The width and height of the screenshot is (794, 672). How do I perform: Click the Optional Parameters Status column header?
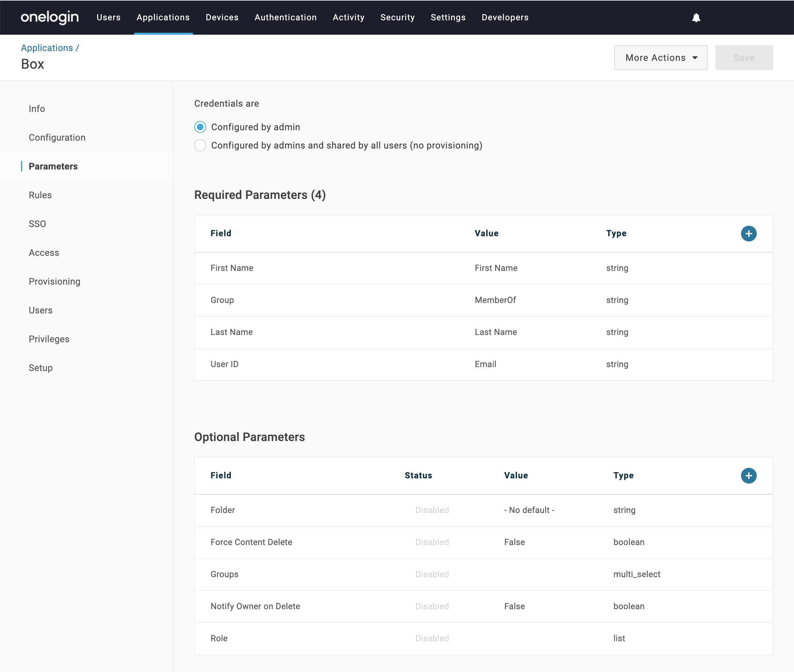coord(418,475)
